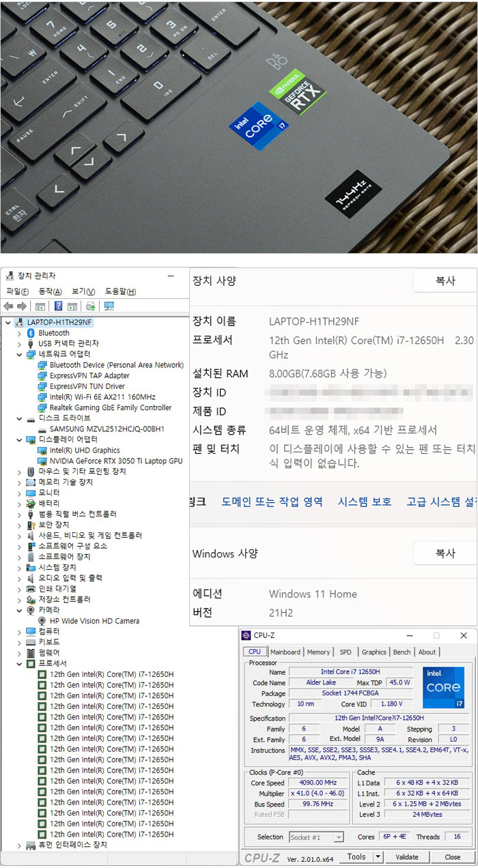Open the 보기(V) menu
Screen dimensions: 478x868
[83, 291]
